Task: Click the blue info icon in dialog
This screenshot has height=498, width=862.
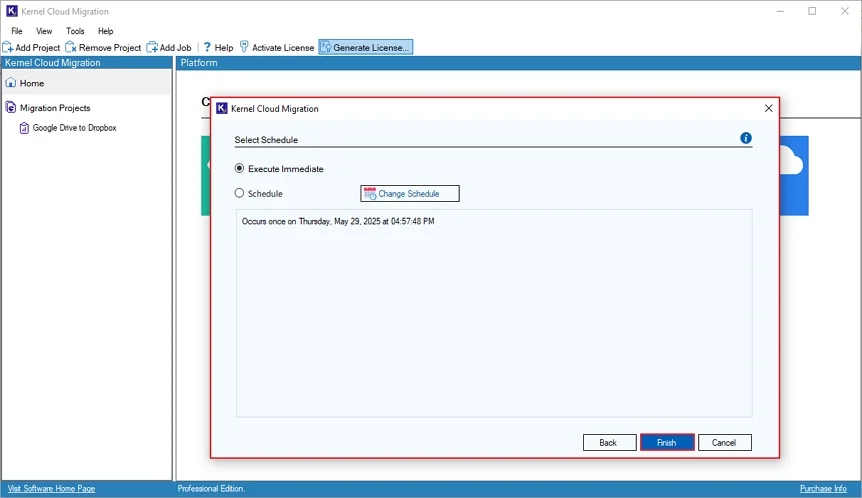Action: point(745,138)
